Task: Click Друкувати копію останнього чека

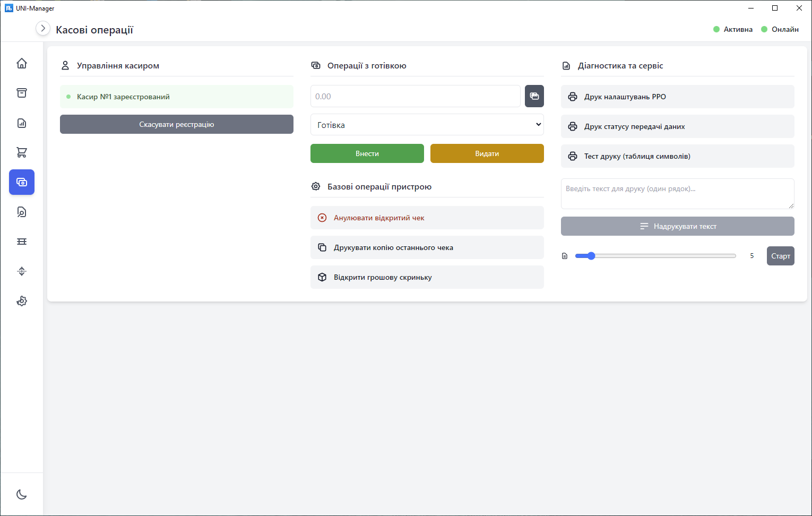Action: 427,247
